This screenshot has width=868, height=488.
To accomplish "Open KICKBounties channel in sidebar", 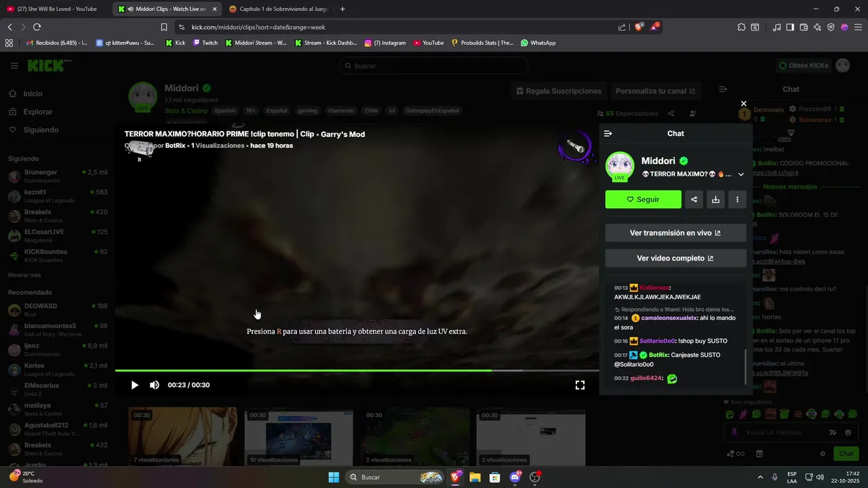I will [x=58, y=256].
